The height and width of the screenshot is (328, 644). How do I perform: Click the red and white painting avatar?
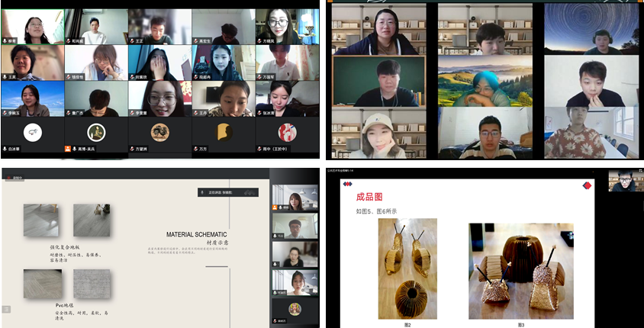[x=287, y=132]
